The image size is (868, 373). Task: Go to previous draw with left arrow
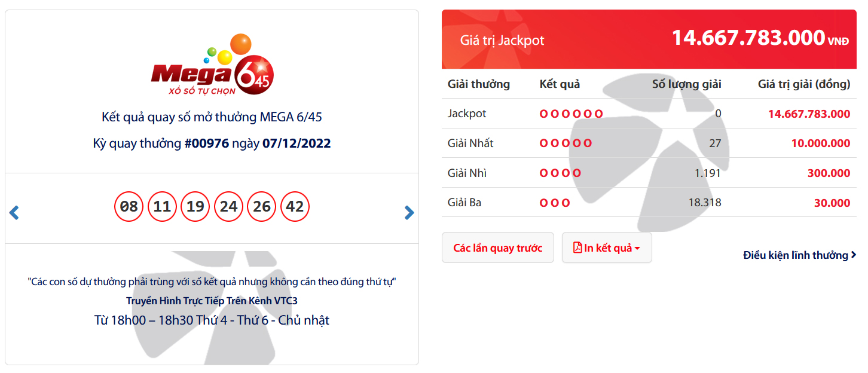click(x=14, y=212)
